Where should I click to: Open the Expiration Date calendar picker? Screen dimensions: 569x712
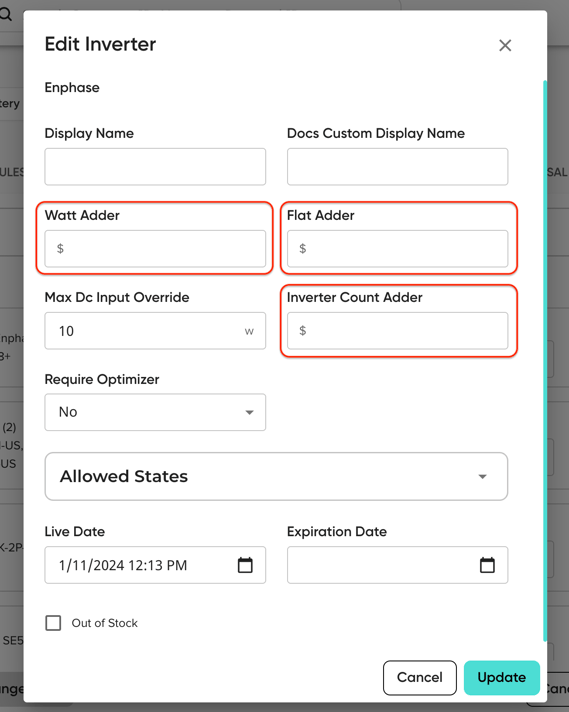(487, 565)
